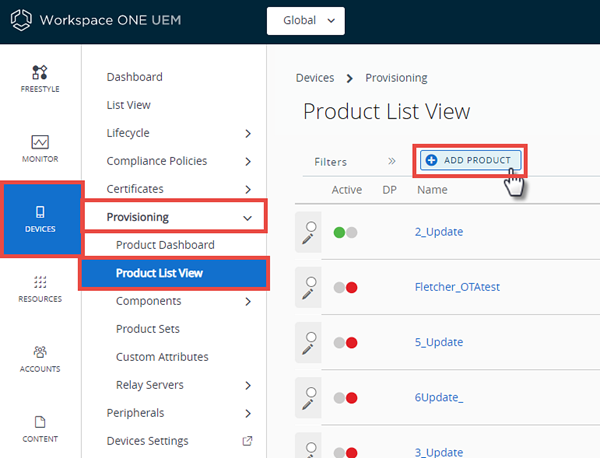Open List View menu item

(x=129, y=105)
